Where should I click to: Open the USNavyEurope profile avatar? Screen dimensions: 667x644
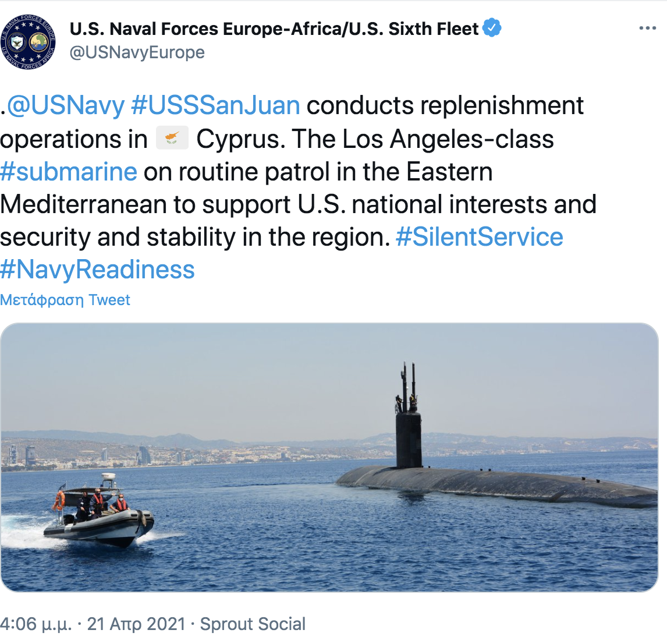click(28, 42)
